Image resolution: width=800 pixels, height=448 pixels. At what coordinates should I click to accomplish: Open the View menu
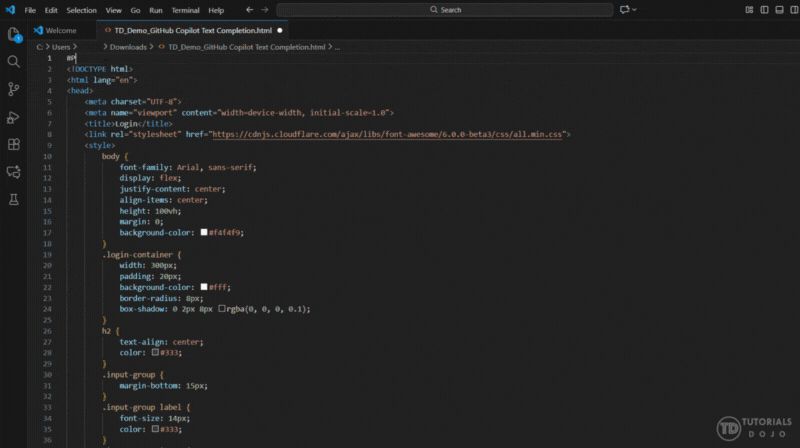(113, 10)
